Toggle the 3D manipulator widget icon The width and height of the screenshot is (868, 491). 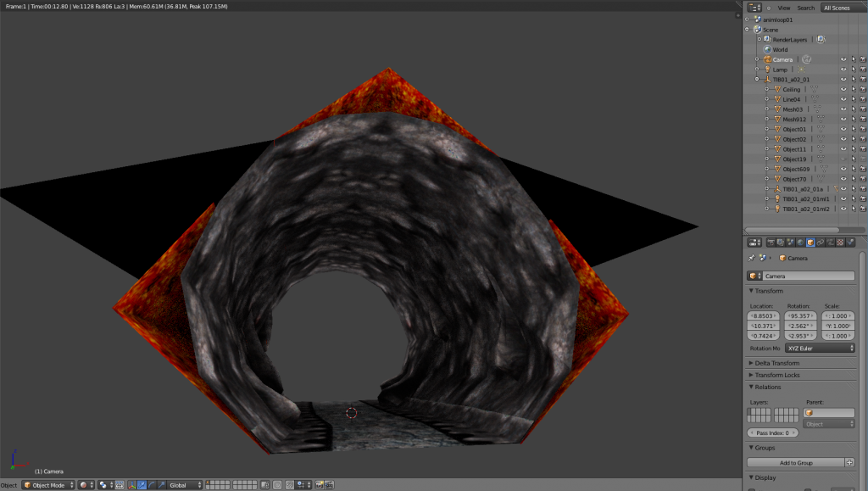tap(131, 485)
